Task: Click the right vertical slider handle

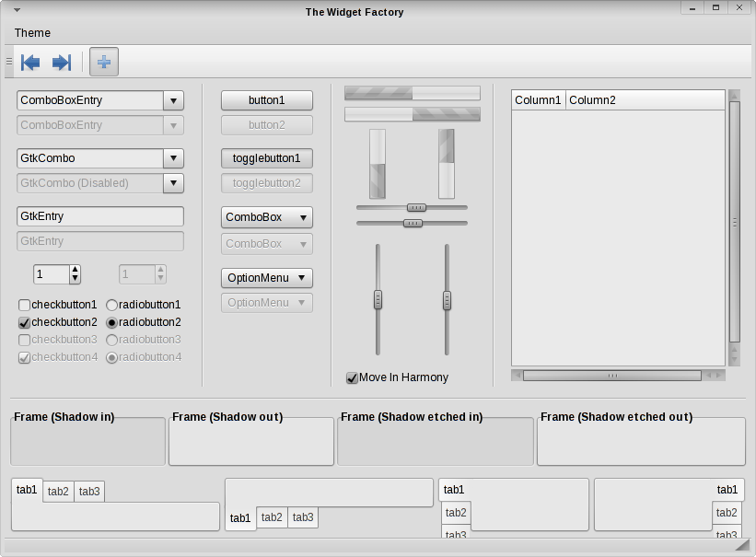Action: tap(447, 300)
